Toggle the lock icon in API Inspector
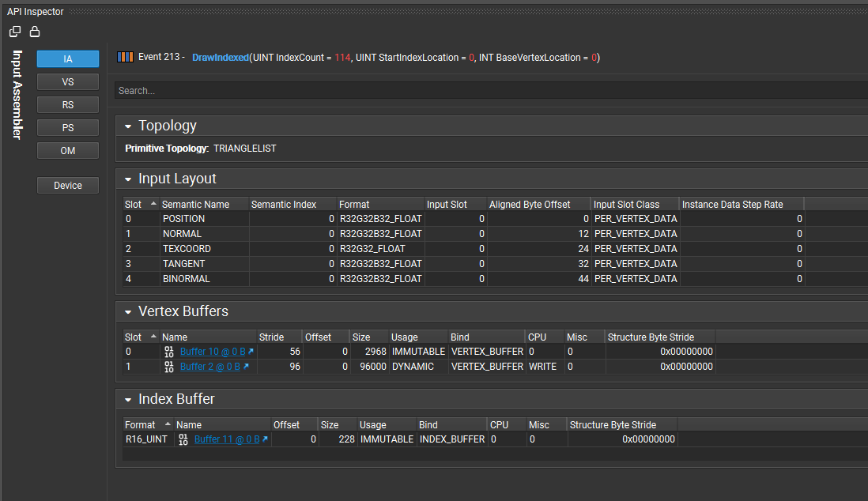 click(35, 31)
